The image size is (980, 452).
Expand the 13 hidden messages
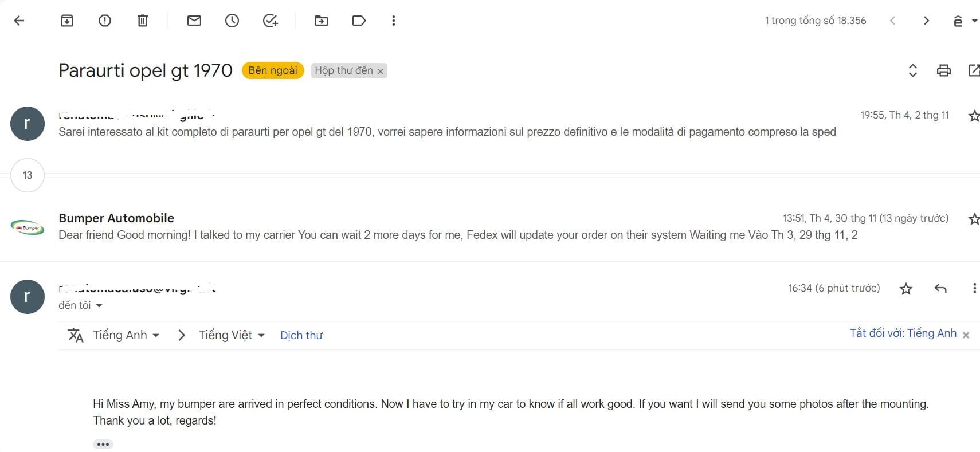(x=28, y=175)
